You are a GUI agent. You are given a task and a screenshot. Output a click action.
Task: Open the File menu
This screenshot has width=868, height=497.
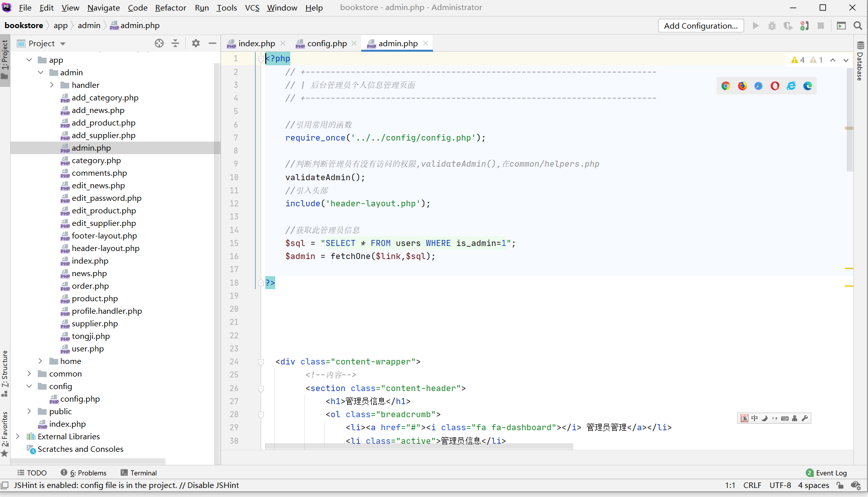[x=25, y=8]
